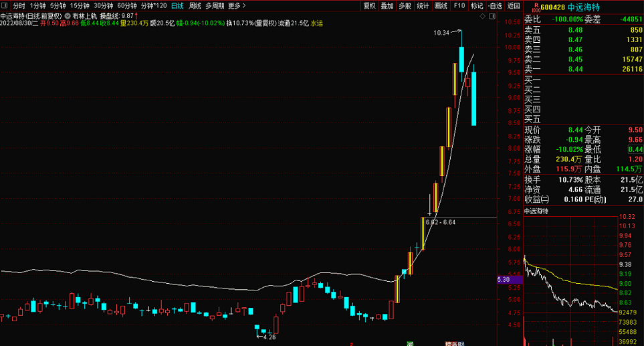Click the 买一 empty bid row
644x346 pixels.
coord(583,80)
